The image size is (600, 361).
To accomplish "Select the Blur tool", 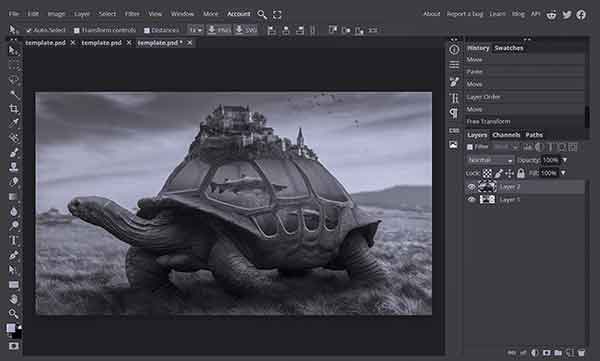I will (14, 211).
